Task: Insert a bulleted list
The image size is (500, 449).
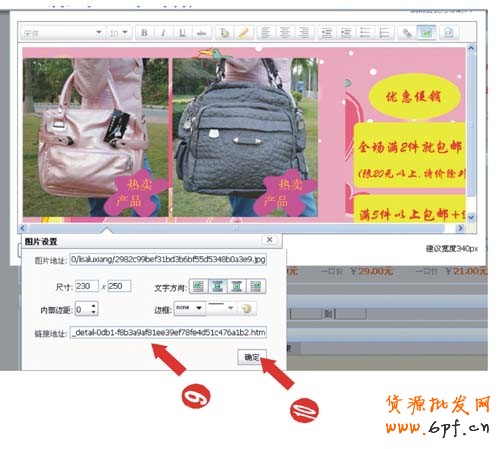Action: click(x=365, y=33)
